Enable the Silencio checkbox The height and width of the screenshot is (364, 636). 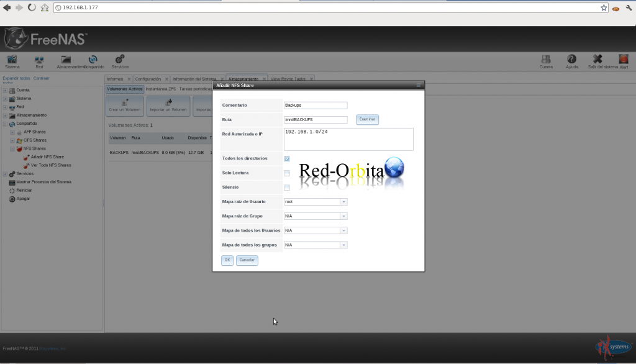click(287, 188)
